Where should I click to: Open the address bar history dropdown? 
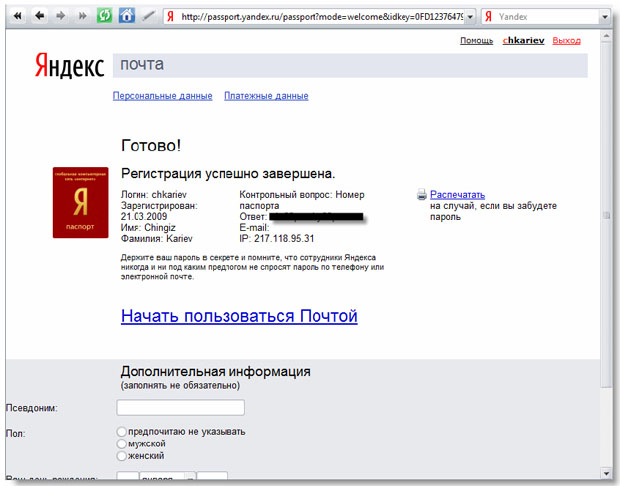coord(470,17)
